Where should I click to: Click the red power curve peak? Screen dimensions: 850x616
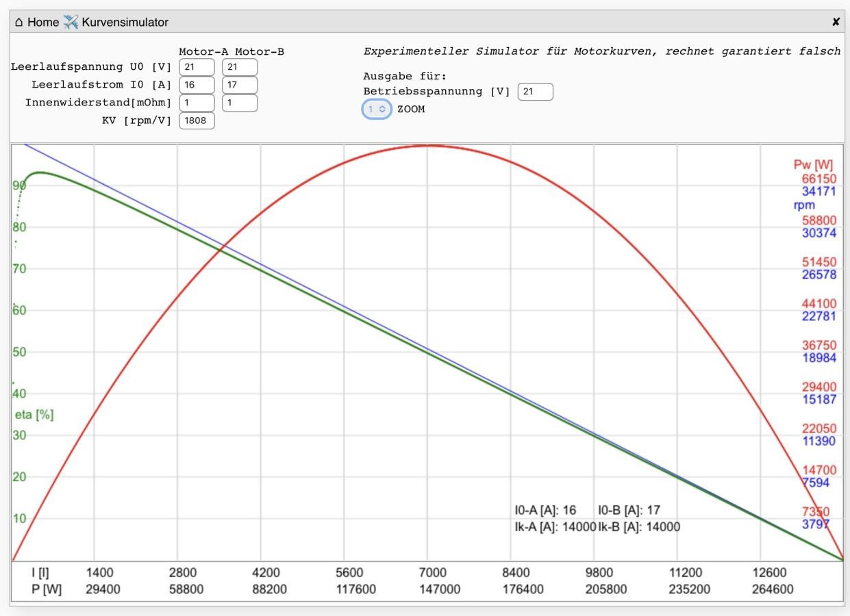(x=428, y=145)
